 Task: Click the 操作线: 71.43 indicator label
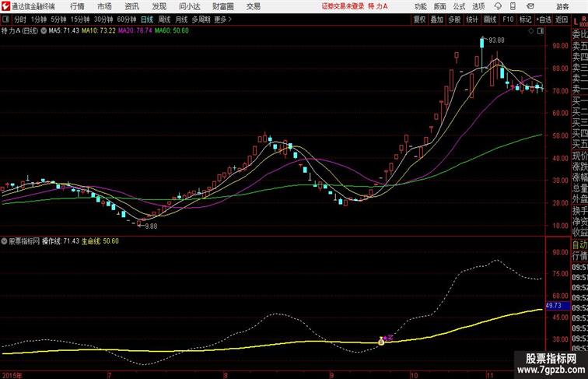[x=61, y=241]
